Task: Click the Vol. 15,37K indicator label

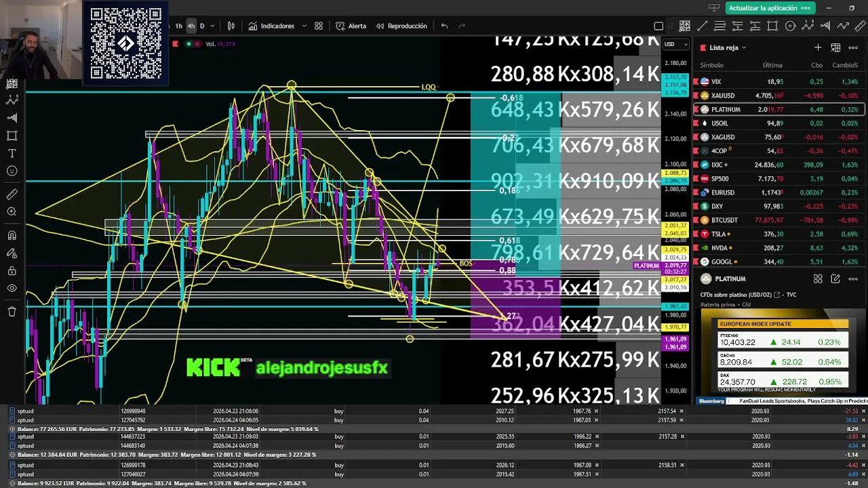Action: (220, 44)
